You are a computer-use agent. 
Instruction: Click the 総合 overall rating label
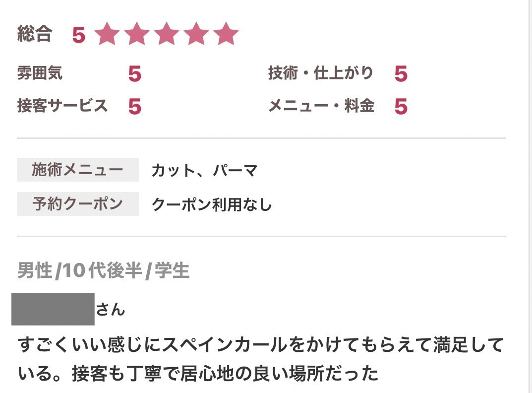(35, 34)
